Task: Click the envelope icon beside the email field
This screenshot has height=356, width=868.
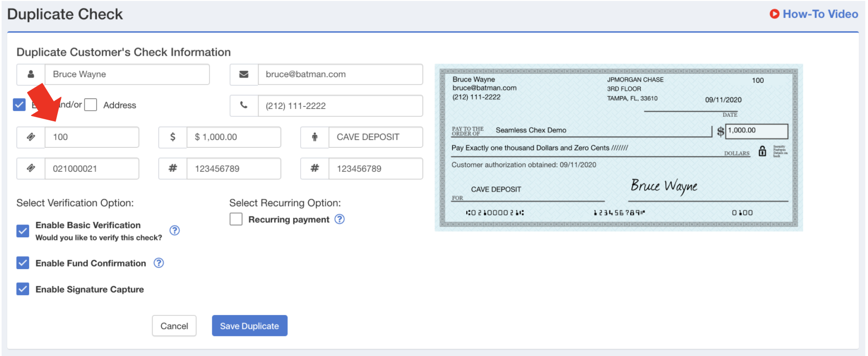Action: click(244, 75)
